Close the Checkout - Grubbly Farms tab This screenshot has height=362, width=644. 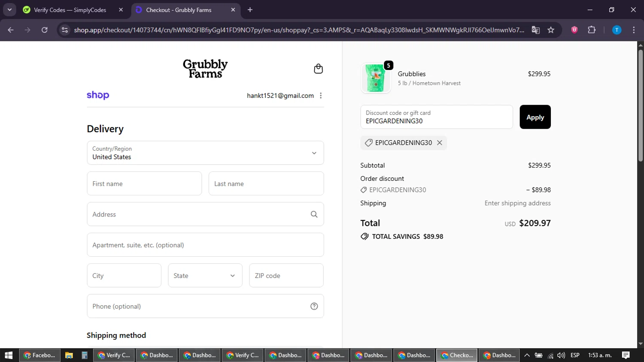click(x=233, y=10)
